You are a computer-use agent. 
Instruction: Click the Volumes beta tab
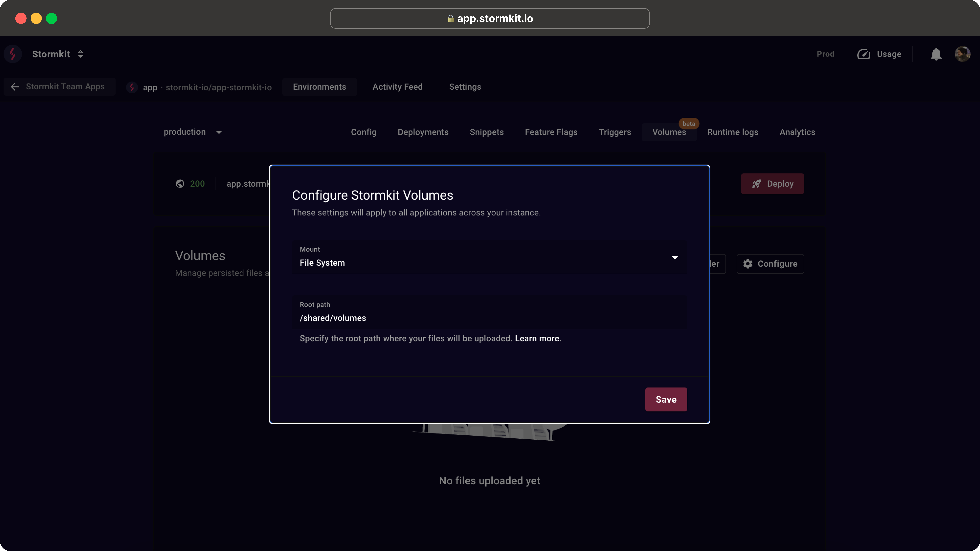click(x=669, y=132)
